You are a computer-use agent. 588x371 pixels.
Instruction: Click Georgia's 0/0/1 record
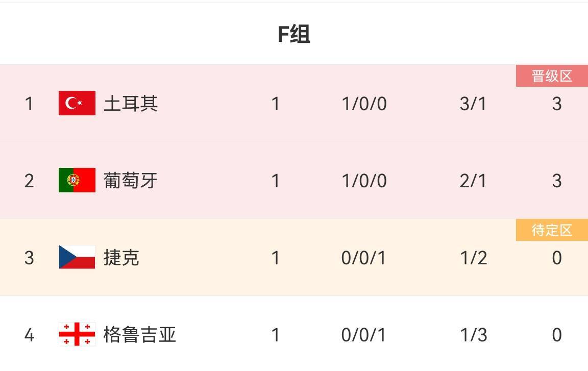click(364, 335)
